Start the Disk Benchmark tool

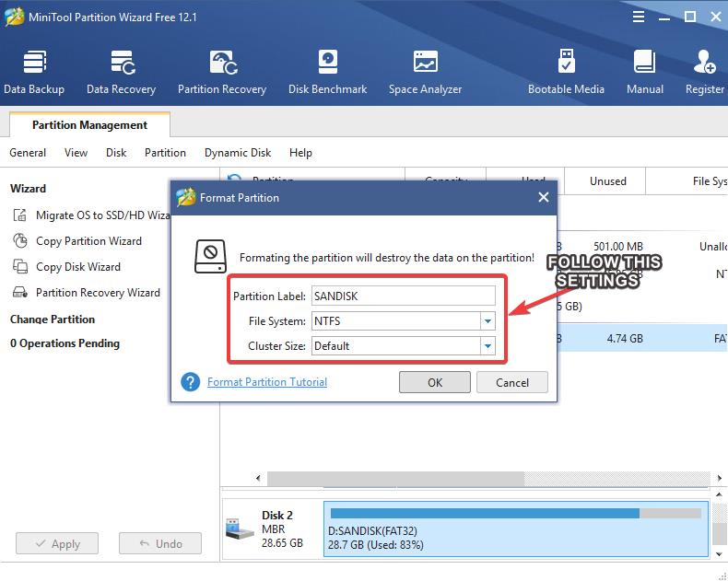click(x=327, y=73)
